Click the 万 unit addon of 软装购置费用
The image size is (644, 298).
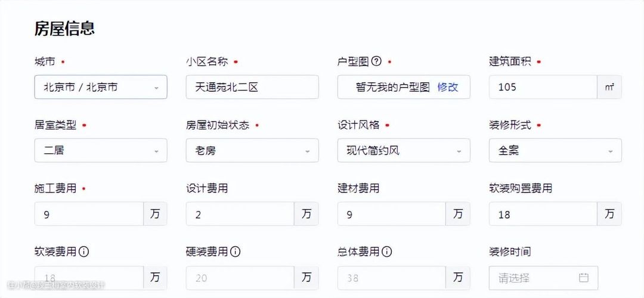tap(609, 214)
